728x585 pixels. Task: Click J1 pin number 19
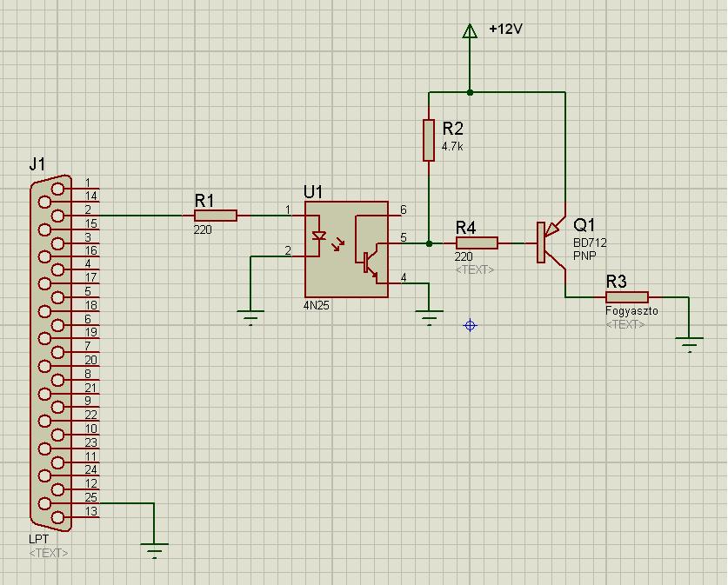pos(91,332)
